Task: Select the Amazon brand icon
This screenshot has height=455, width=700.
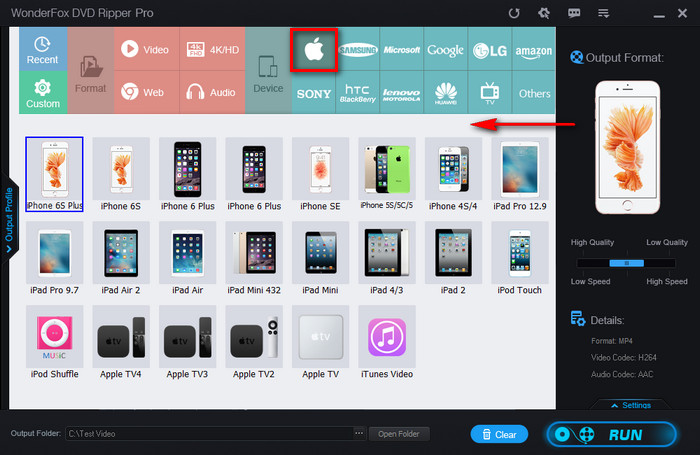Action: [x=534, y=50]
